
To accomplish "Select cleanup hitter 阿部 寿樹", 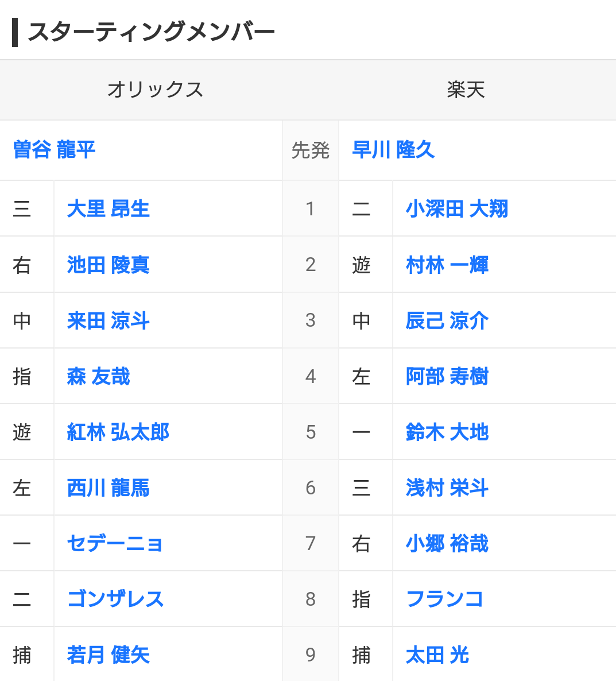I will click(x=447, y=376).
